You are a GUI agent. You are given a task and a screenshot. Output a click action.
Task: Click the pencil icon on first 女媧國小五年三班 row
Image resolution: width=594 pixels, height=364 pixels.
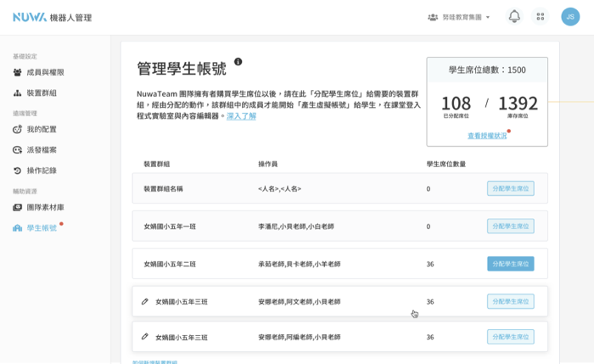[x=145, y=301]
